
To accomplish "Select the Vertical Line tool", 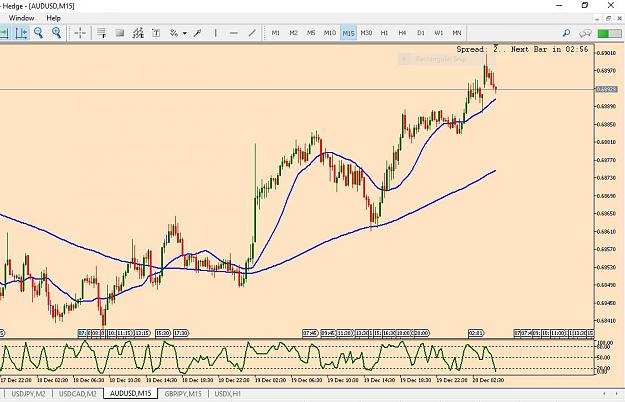I will pyautogui.click(x=216, y=33).
